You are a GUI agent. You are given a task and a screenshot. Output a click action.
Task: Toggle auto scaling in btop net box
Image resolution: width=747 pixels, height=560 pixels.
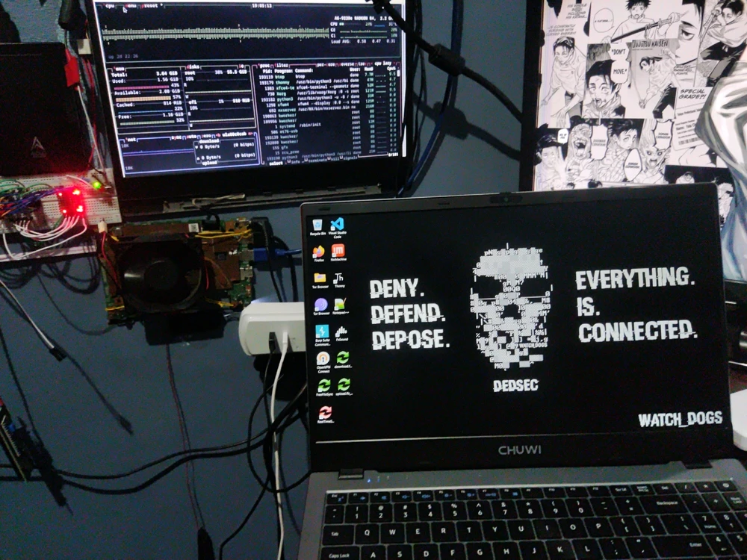pyautogui.click(x=190, y=137)
